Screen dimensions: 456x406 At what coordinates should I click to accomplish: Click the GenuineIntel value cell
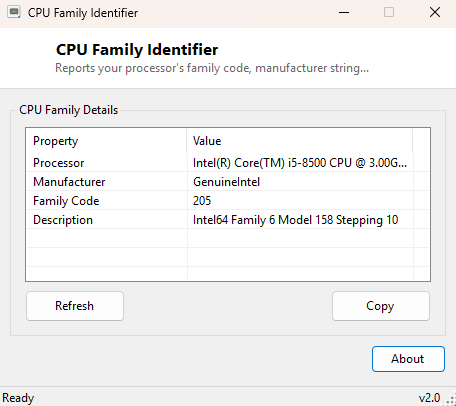click(226, 182)
